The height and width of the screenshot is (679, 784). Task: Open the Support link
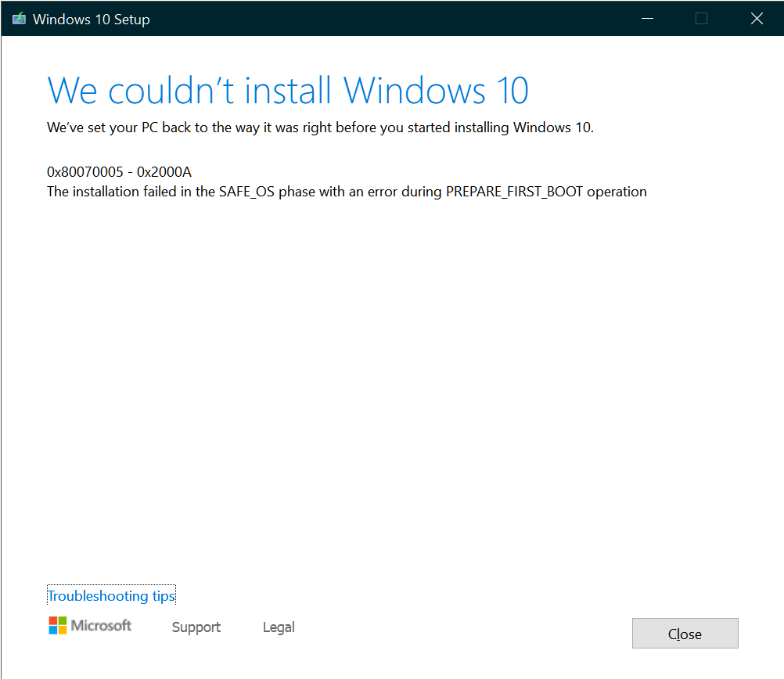(196, 627)
